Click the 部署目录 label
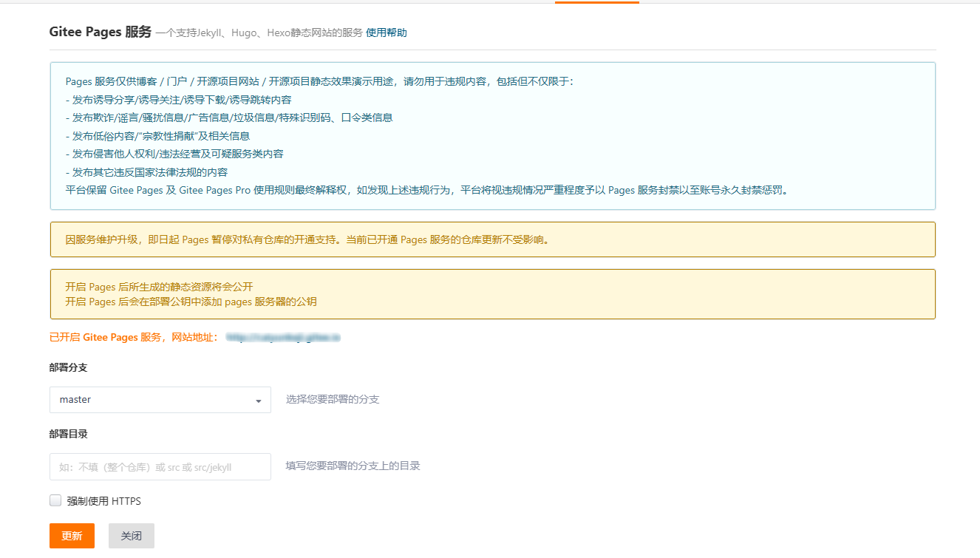 tap(69, 434)
